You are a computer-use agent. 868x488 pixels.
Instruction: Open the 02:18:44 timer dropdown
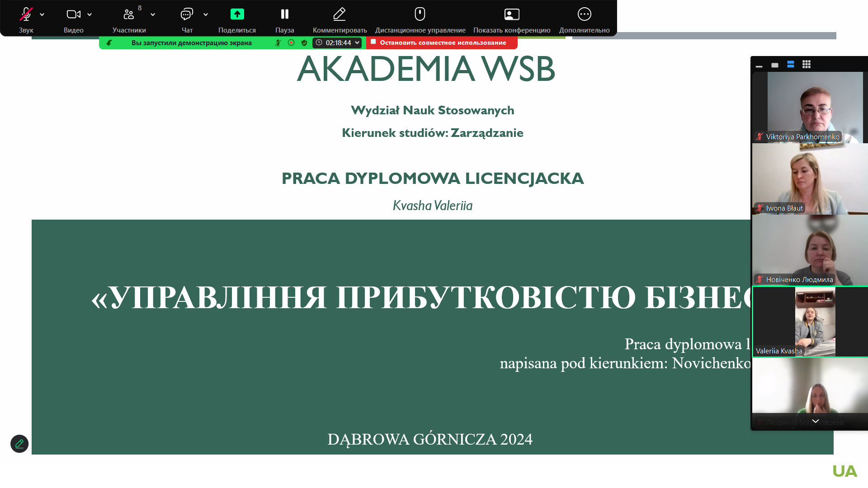click(x=357, y=42)
